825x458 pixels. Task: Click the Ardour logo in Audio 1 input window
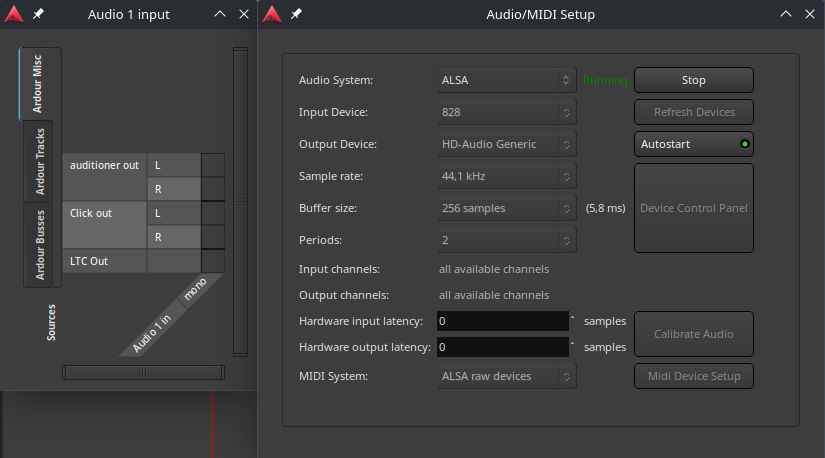pos(12,14)
